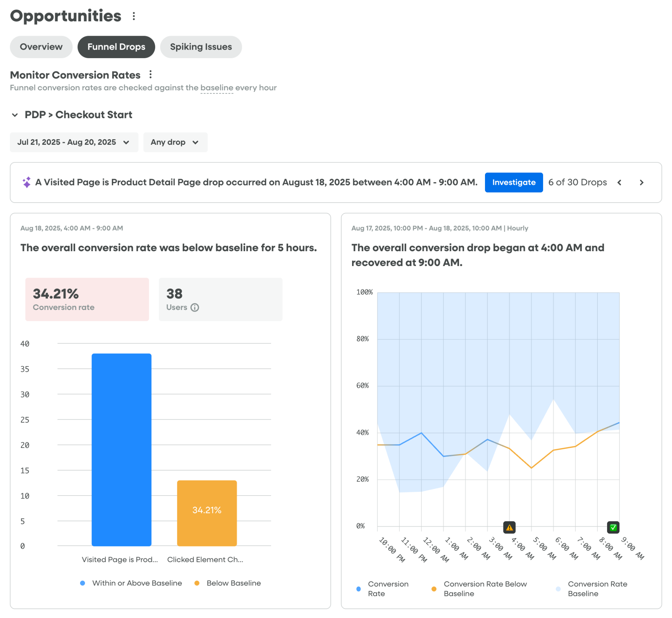Screen dimensions: 672x618
Task: Open the Monitor Conversion Rates kebab menu
Action: pos(151,75)
